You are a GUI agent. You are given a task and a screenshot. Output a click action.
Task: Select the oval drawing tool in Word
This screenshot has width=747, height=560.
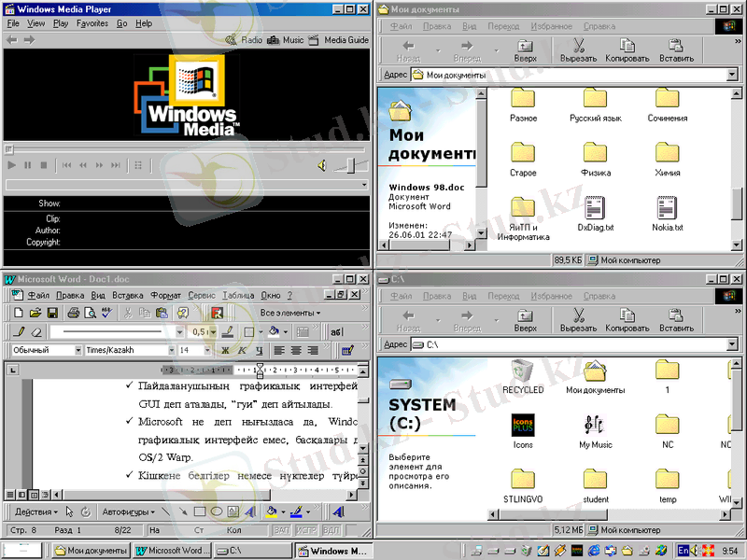tap(217, 511)
